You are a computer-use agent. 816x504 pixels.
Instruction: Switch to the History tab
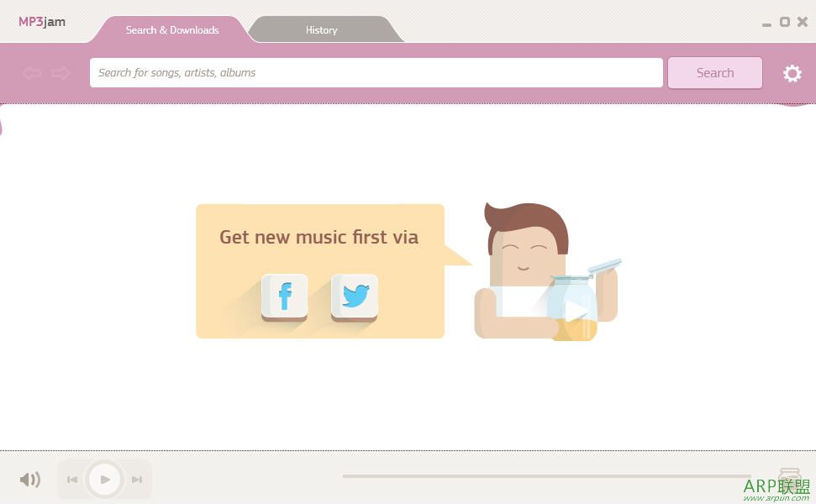(322, 29)
